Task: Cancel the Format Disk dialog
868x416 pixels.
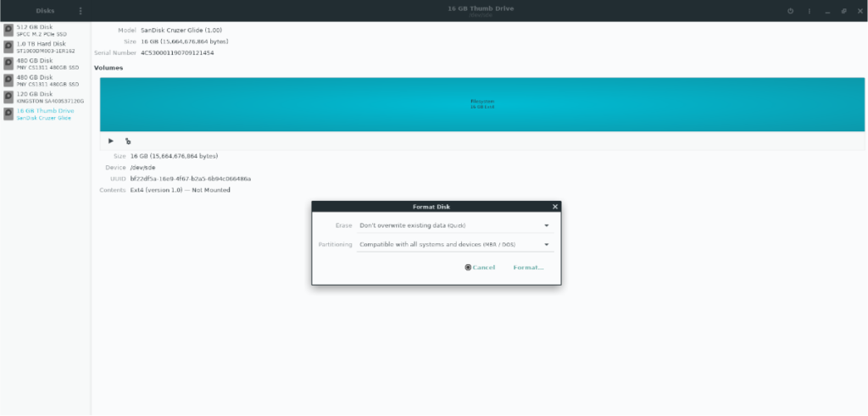Action: pos(480,267)
